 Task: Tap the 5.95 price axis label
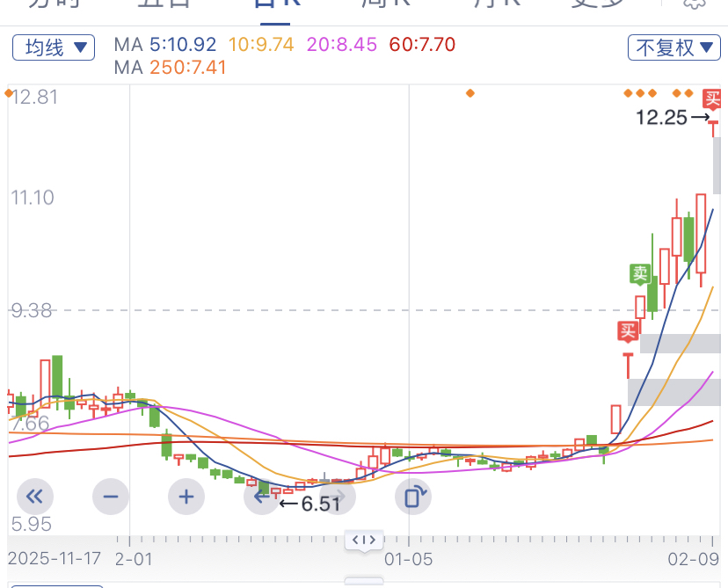pos(31,525)
